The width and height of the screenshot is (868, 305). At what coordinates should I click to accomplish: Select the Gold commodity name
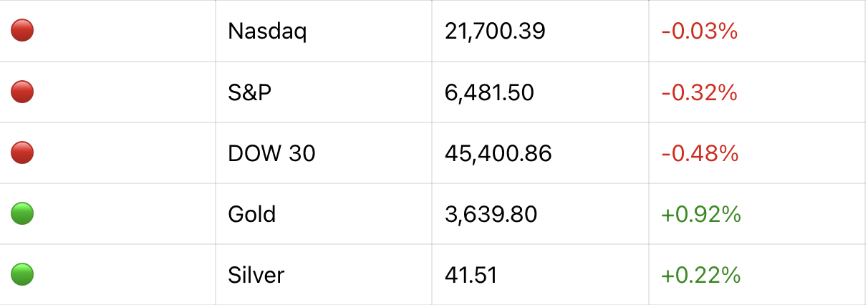click(x=251, y=214)
